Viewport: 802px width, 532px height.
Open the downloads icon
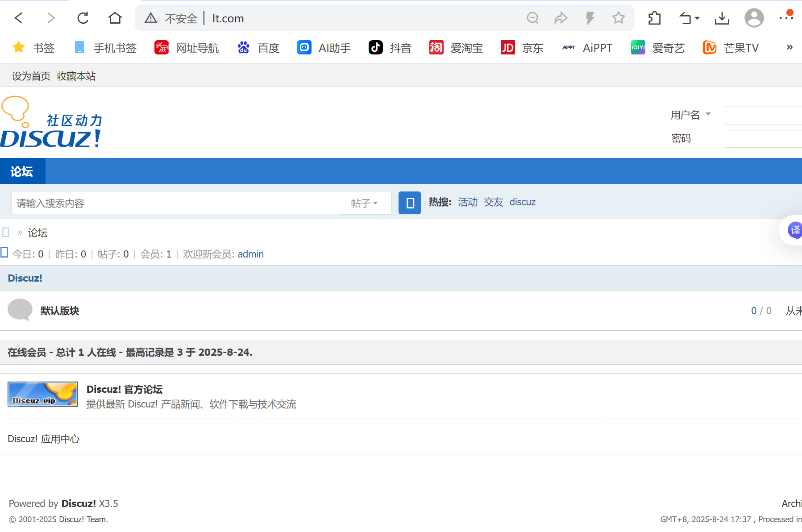tap(722, 18)
